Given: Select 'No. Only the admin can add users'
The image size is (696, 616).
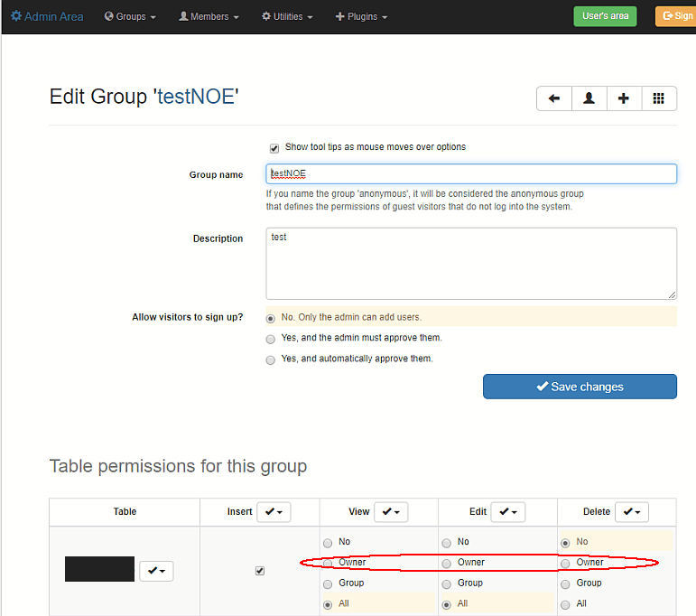Looking at the screenshot, I should coord(270,319).
